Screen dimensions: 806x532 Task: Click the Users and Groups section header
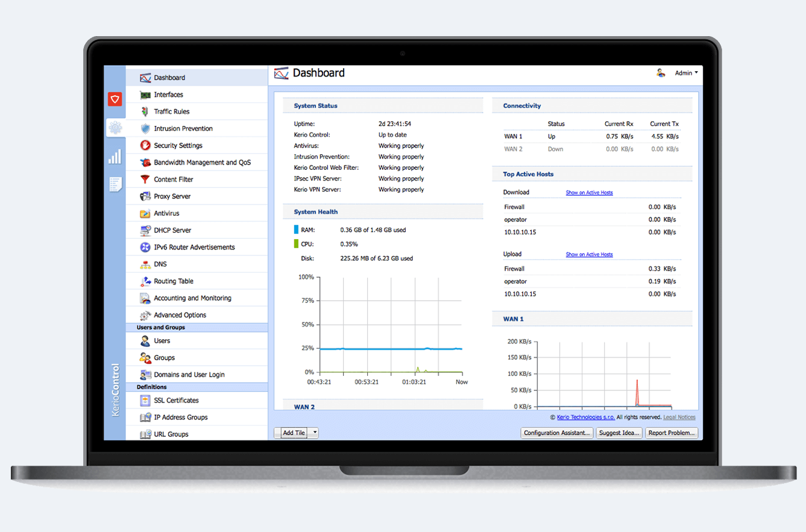pyautogui.click(x=197, y=328)
